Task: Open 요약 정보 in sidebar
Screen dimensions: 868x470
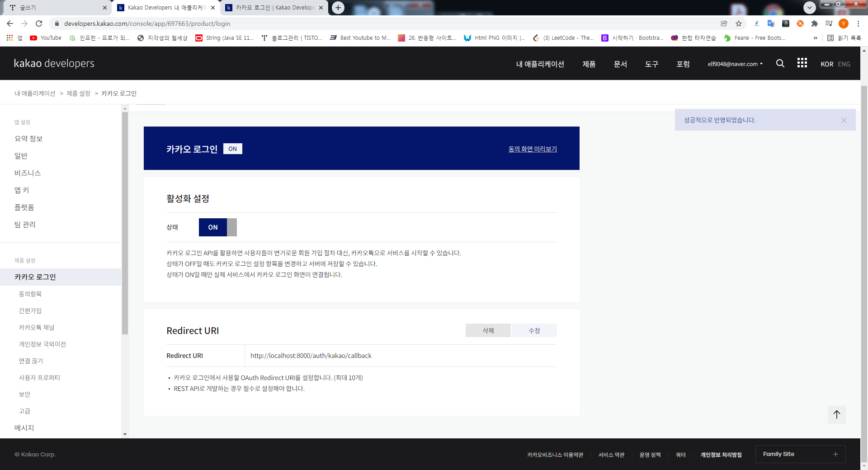Action: click(x=28, y=139)
